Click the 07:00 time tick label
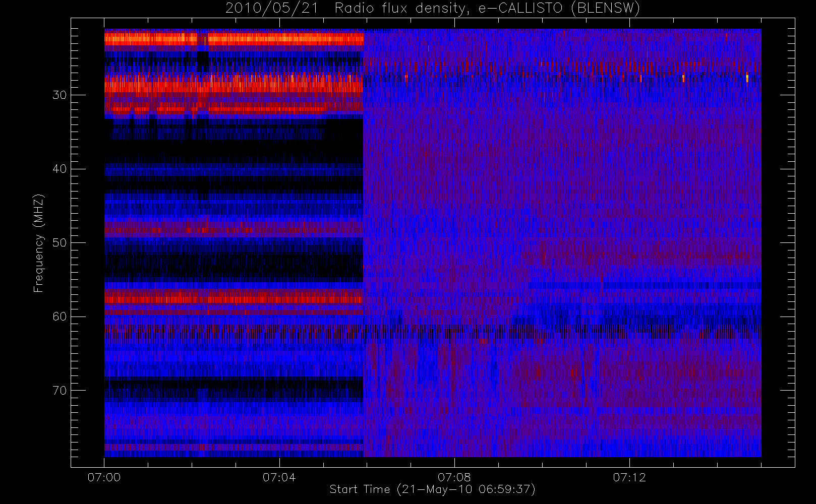 point(104,477)
